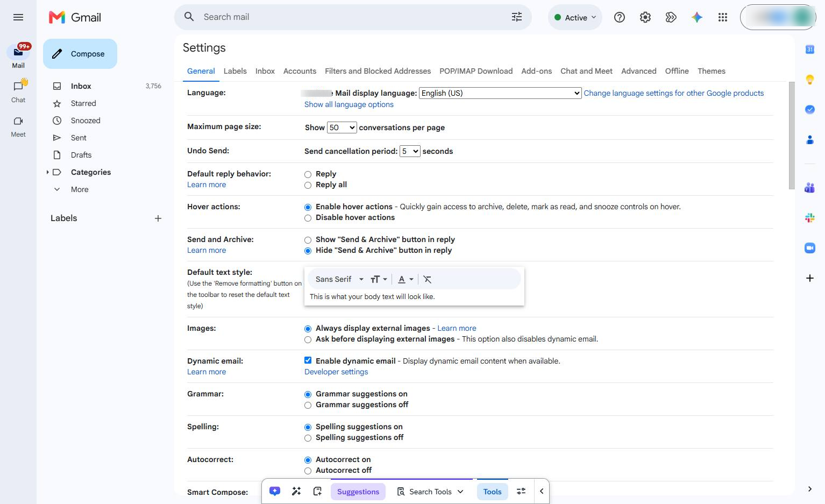825x504 pixels.
Task: Open Contacts side panel
Action: 810,140
